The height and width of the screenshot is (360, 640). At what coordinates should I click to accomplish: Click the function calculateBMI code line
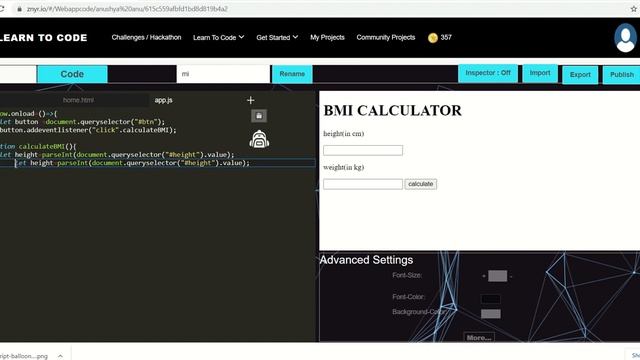[x=38, y=147]
